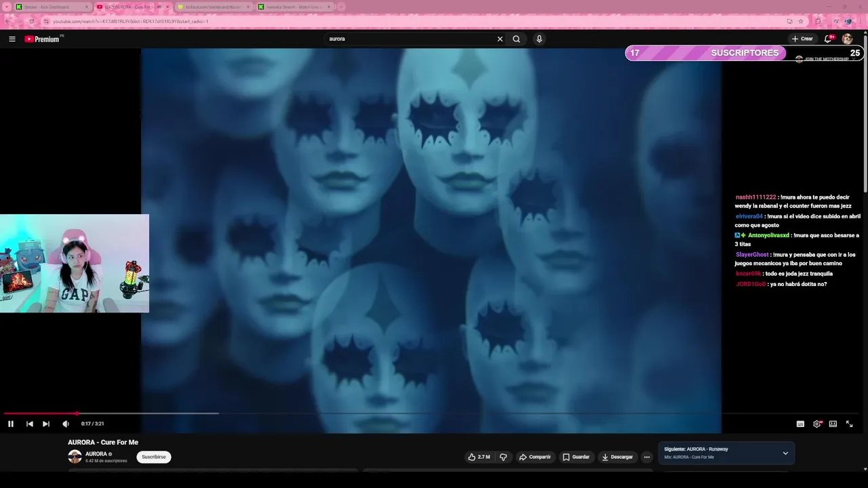Mute the video volume

coord(65,424)
